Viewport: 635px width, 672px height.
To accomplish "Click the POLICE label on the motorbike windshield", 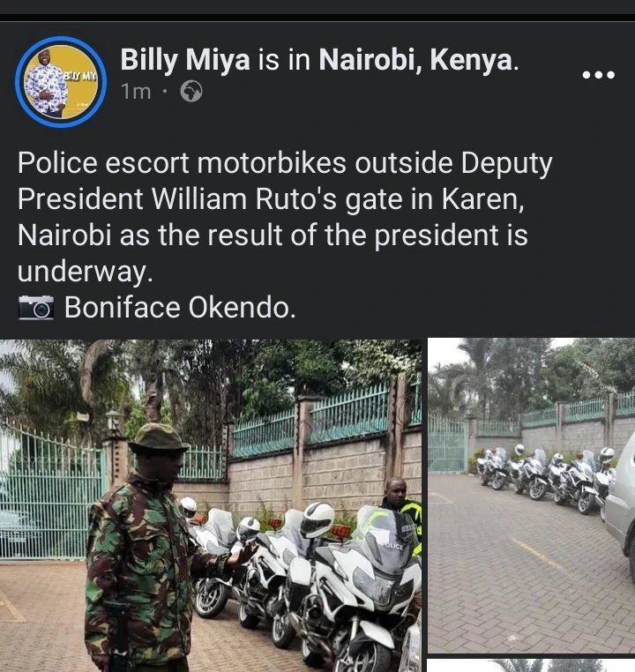I will coord(392,547).
